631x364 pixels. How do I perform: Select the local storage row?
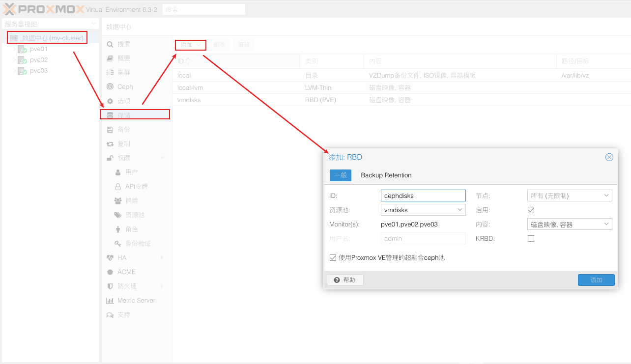402,76
